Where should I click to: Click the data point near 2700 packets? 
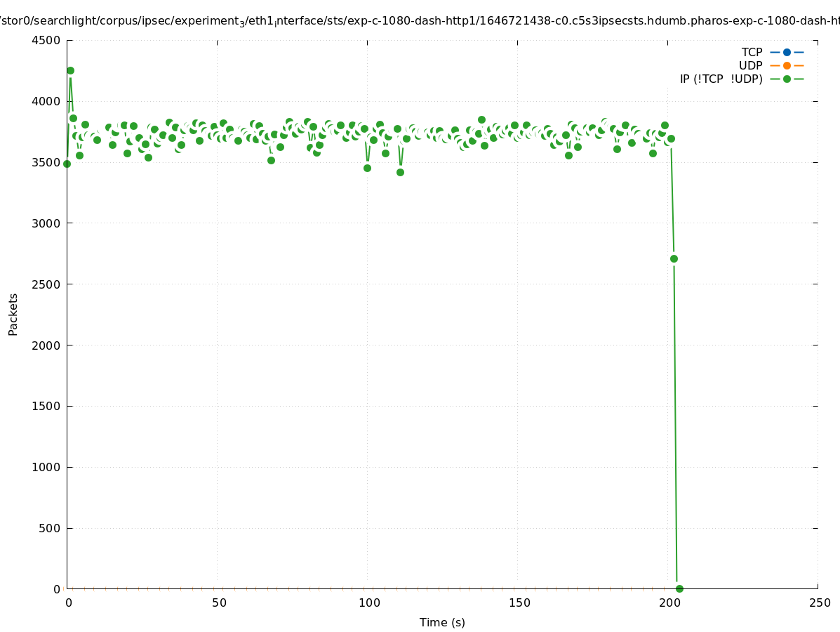coord(674,258)
